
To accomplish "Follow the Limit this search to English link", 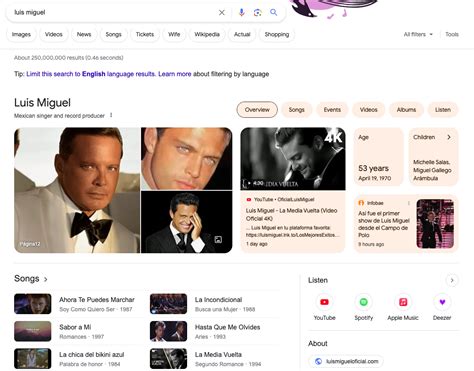I will (91, 74).
